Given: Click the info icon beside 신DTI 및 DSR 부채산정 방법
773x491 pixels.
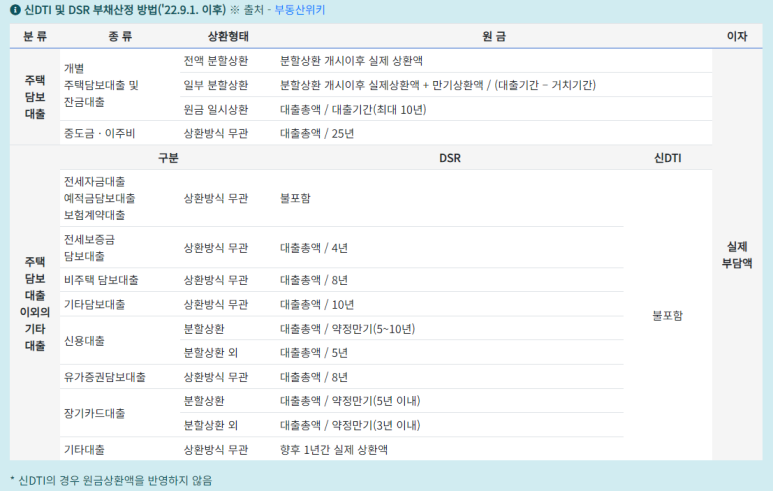Looking at the screenshot, I should click(15, 10).
